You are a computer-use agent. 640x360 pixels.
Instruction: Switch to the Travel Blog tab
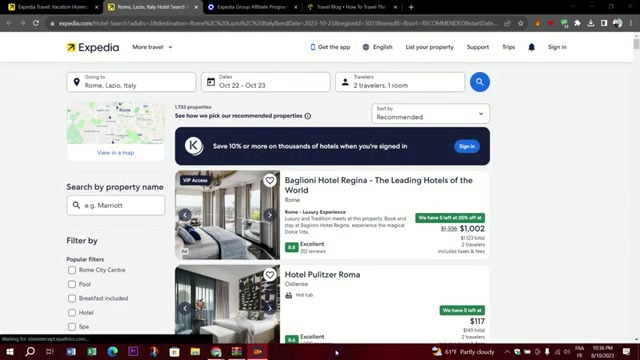coord(352,7)
